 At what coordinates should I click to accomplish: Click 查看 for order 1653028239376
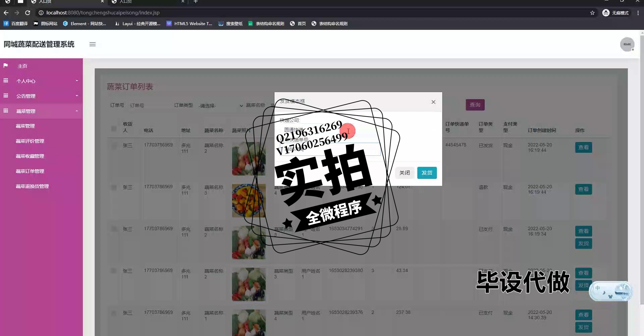[583, 315]
